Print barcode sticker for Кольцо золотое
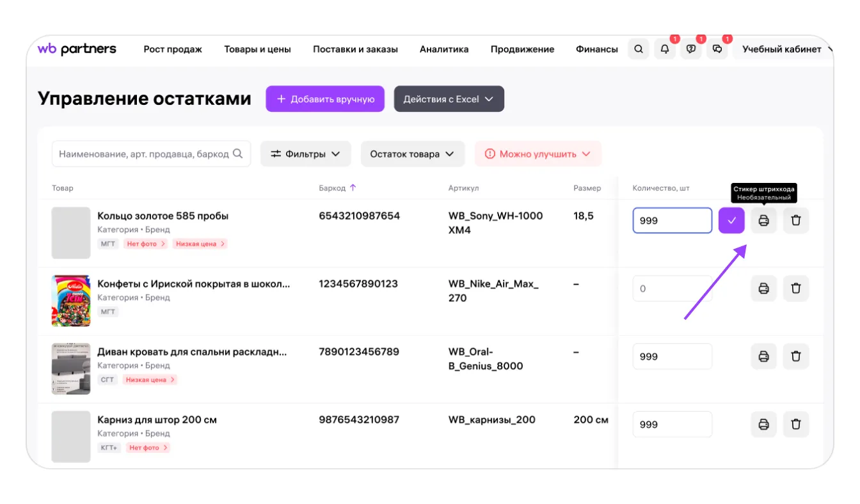The height and width of the screenshot is (504, 860). (763, 221)
